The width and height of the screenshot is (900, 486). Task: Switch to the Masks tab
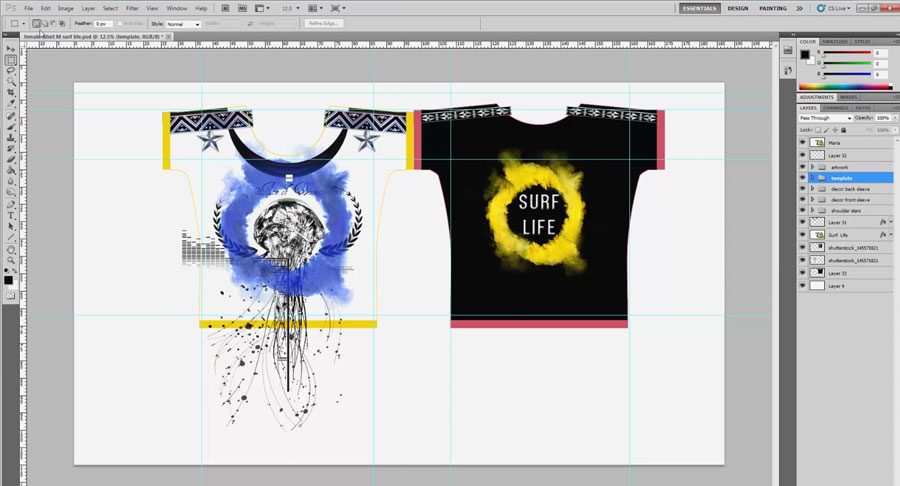point(848,97)
